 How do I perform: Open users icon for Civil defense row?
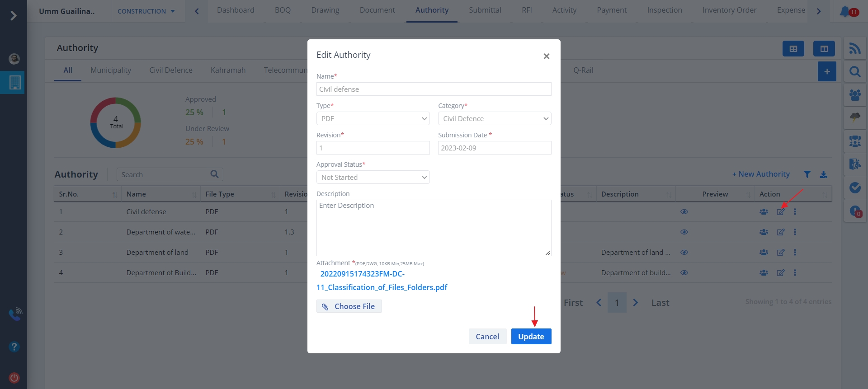coord(764,212)
